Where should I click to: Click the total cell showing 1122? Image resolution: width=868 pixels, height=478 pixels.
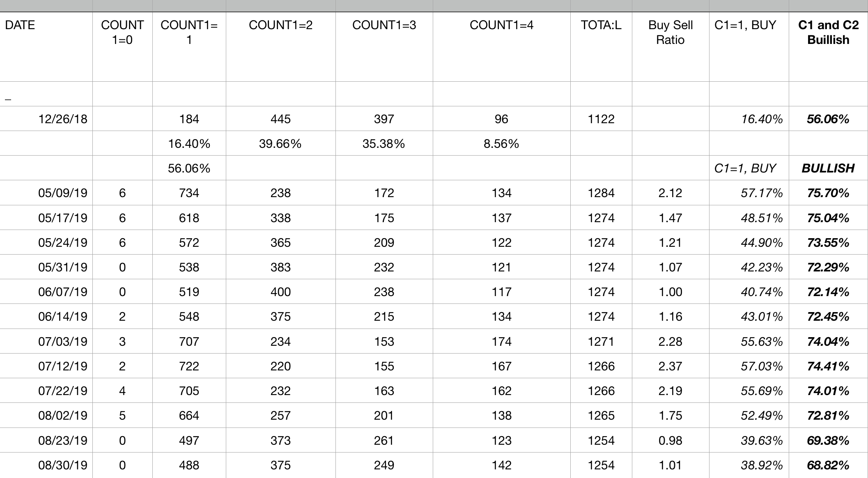coord(601,119)
